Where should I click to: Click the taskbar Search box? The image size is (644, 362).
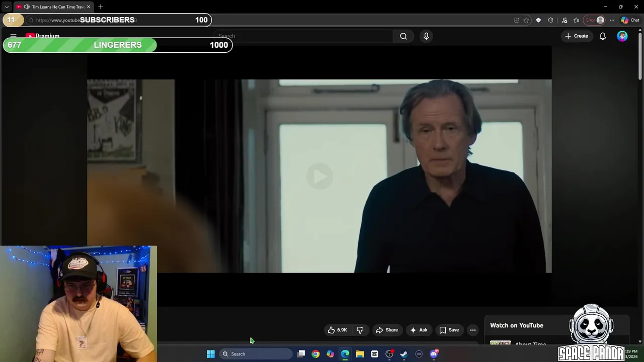256,354
